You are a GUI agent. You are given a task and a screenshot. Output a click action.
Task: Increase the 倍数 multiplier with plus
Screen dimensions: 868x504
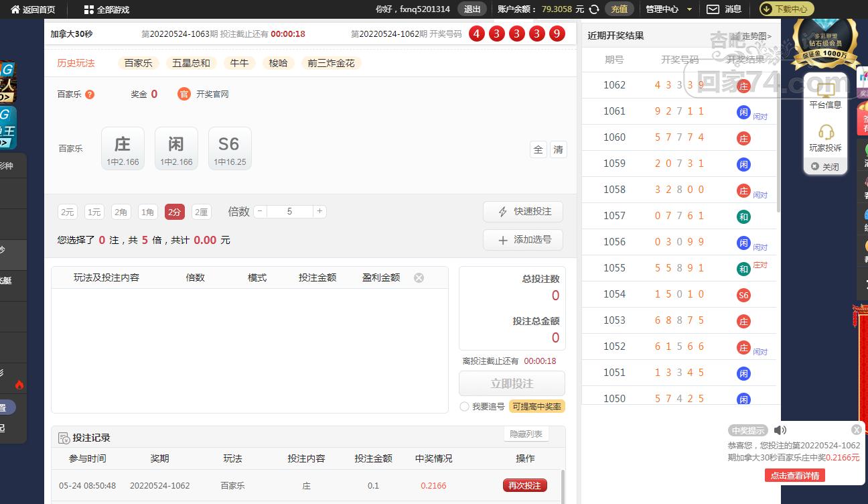point(320,211)
